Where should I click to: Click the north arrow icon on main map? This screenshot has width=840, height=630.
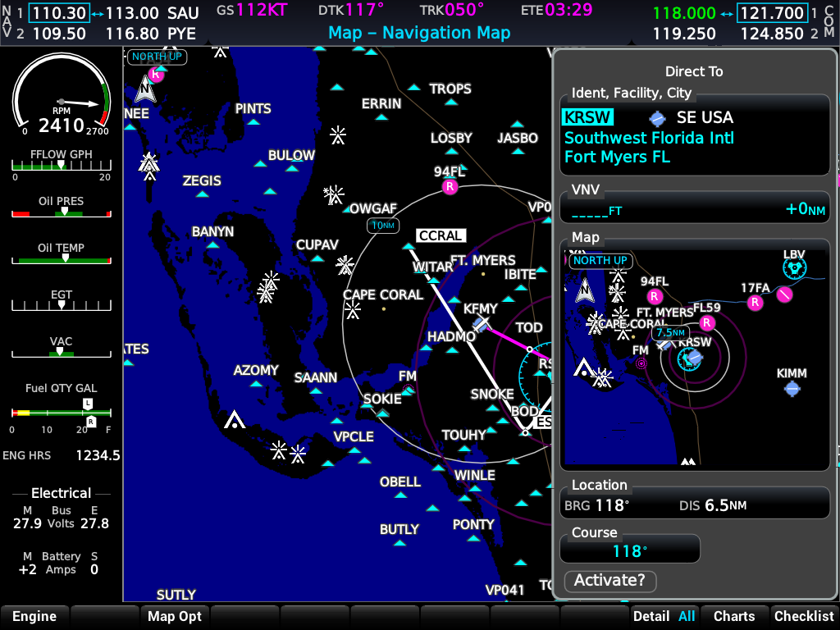[x=145, y=89]
